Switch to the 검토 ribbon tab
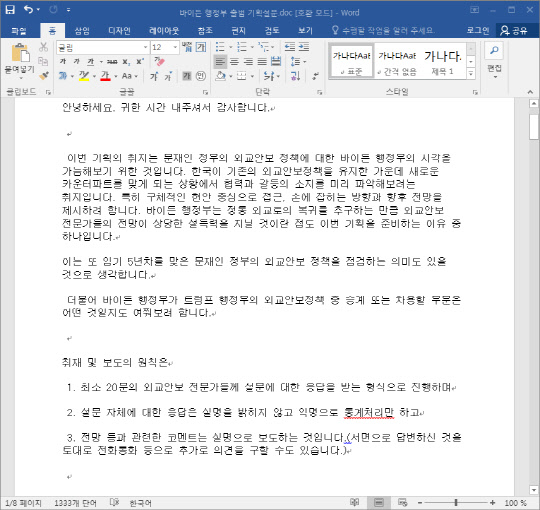The width and height of the screenshot is (540, 510). click(272, 31)
